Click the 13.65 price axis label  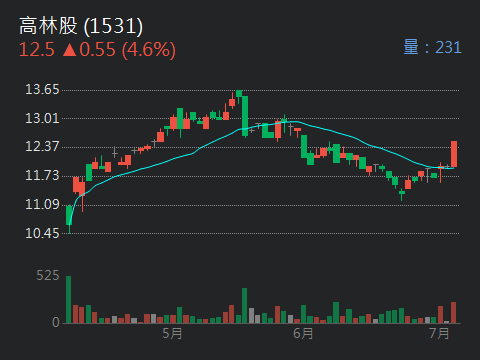42,89
